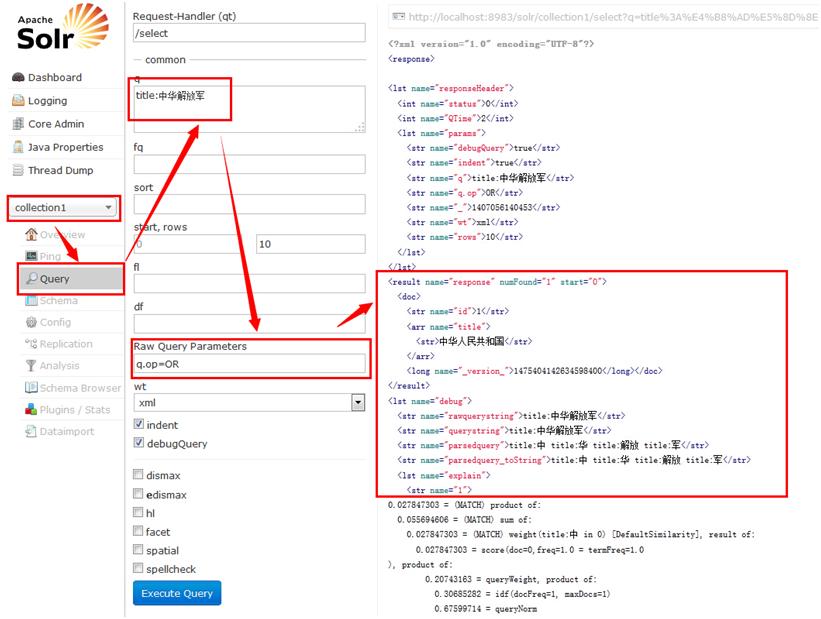
Task: Select the Query menu item
Action: (x=72, y=279)
